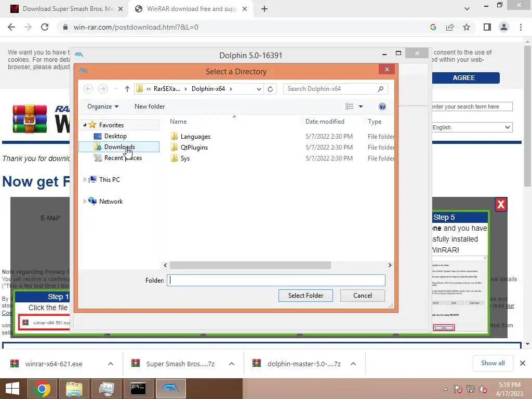Open the Chrome profile avatar
This screenshot has width=532, height=399.
pyautogui.click(x=504, y=27)
